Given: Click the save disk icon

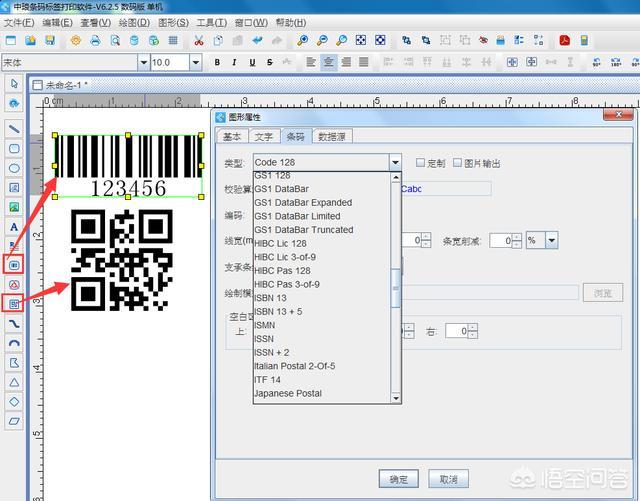Looking at the screenshot, I should click(50, 40).
